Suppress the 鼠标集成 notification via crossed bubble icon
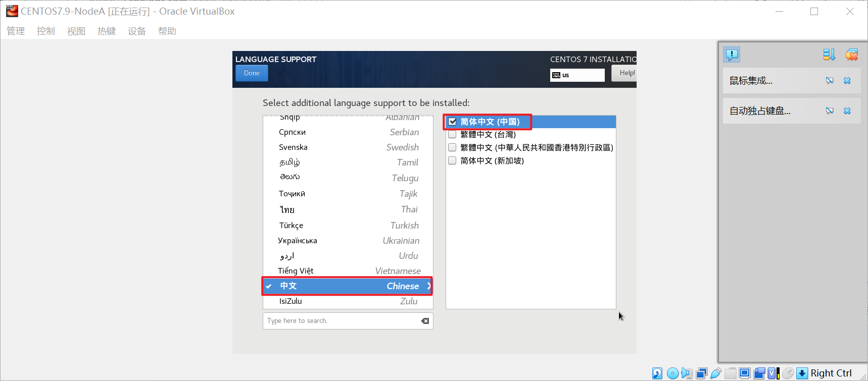The height and width of the screenshot is (381, 868). (830, 81)
